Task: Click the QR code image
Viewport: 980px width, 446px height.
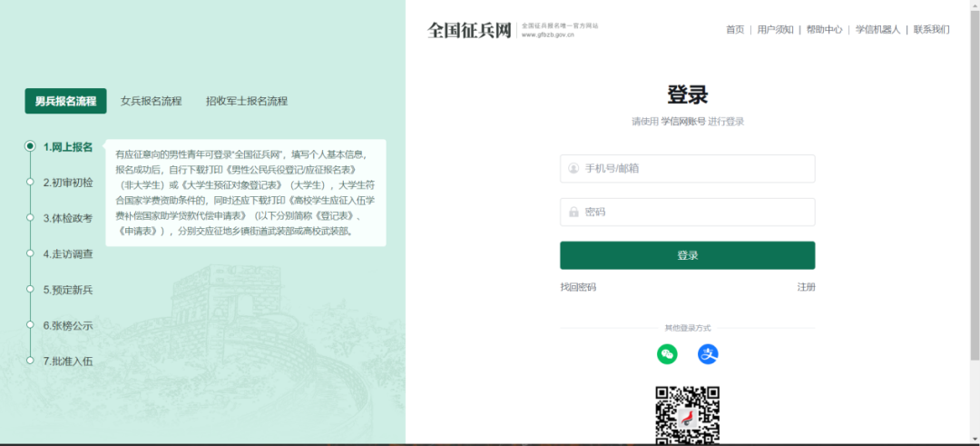Action: point(688,415)
